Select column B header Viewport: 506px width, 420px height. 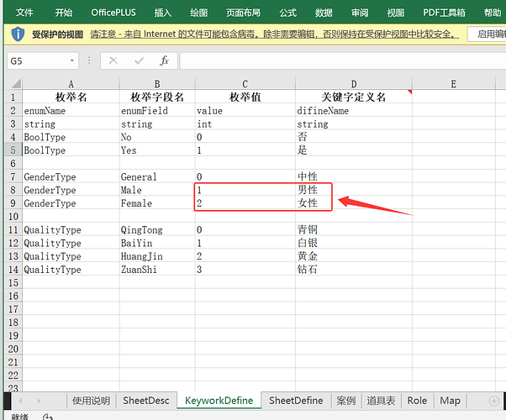pos(157,84)
